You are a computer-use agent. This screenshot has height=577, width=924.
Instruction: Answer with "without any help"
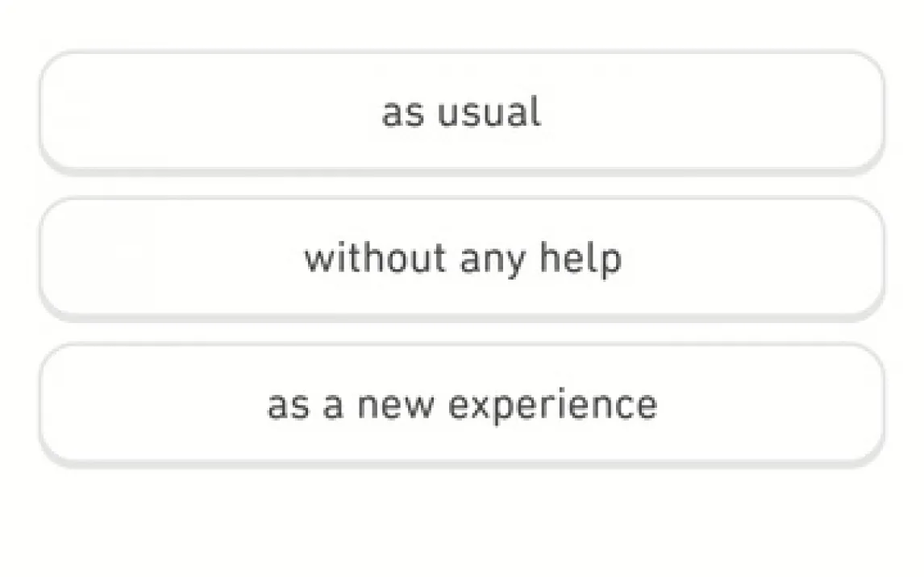(461, 258)
